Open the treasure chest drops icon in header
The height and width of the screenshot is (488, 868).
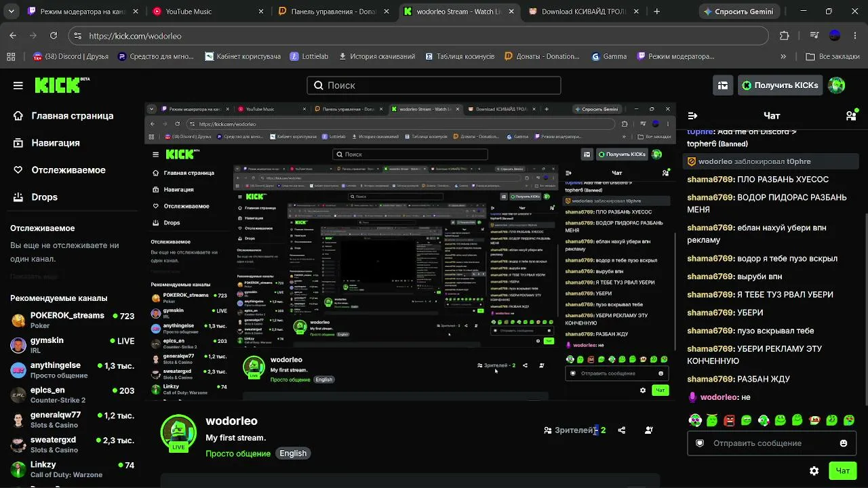tap(723, 85)
